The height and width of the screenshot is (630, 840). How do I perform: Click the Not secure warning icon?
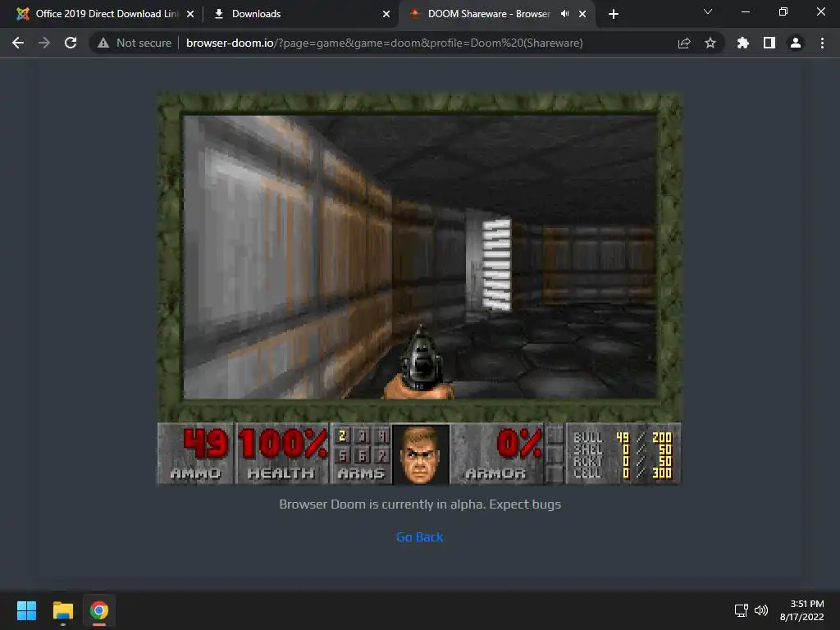coord(103,43)
